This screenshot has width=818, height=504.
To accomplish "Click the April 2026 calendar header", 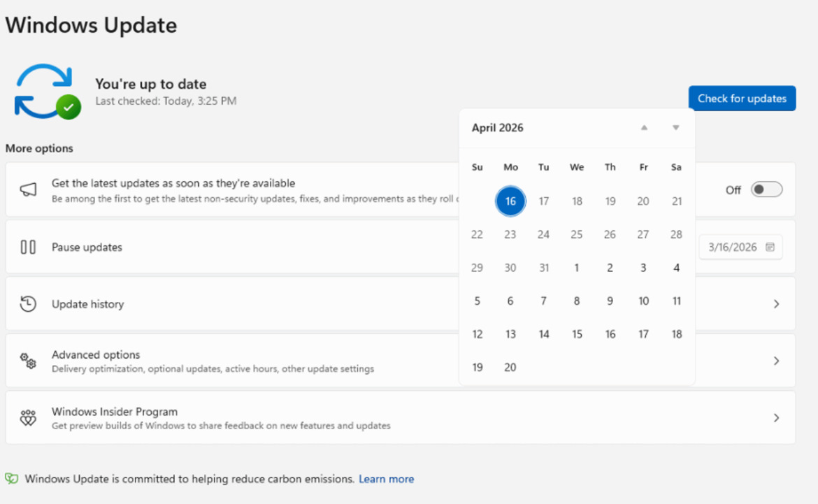I will 497,128.
